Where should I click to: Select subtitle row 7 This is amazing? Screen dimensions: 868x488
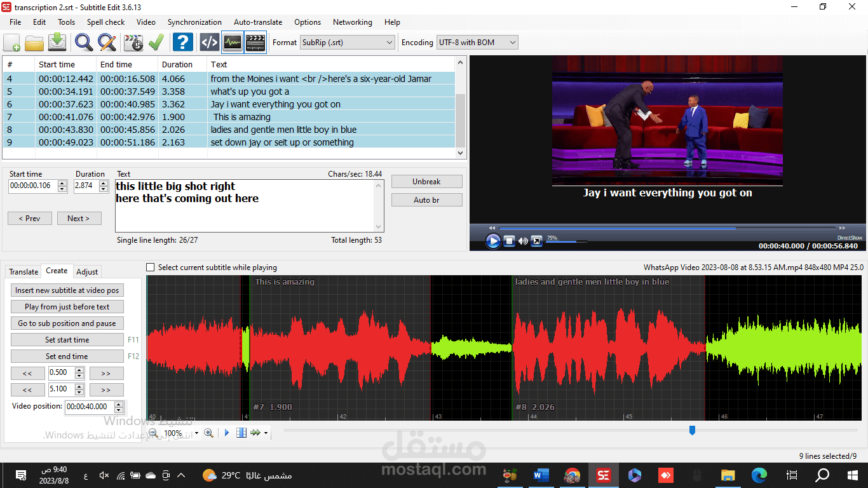[x=229, y=117]
